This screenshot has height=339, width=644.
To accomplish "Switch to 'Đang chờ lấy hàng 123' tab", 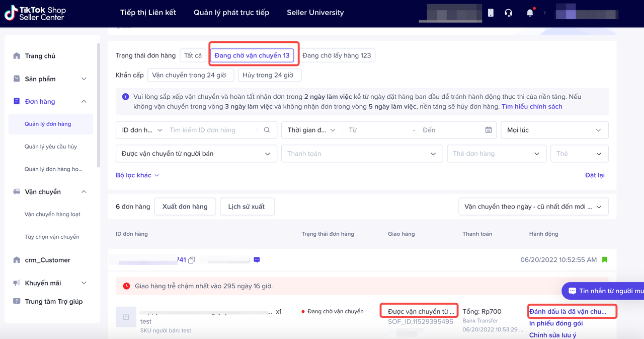I will click(337, 55).
